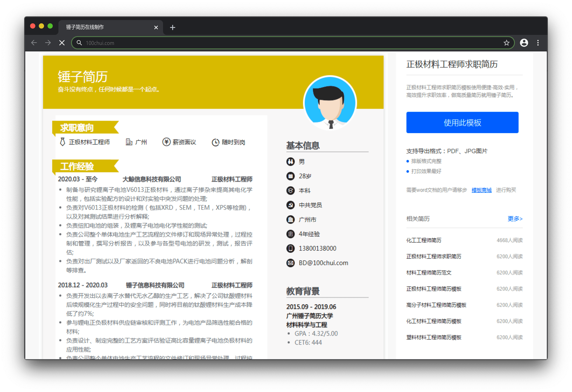Click the 4668人阅读 read count
Viewport: 572px width, 392px height.
click(509, 240)
